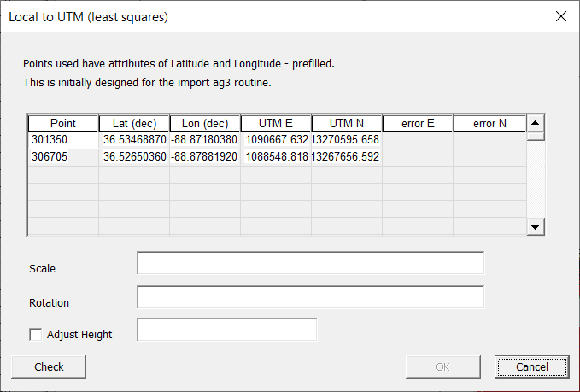The height and width of the screenshot is (392, 580).
Task: Select the UTM E value 1088548.818
Action: (276, 157)
